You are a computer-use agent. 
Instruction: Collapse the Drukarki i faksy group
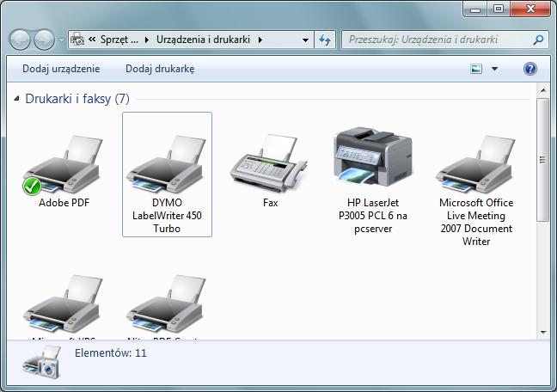pos(16,99)
